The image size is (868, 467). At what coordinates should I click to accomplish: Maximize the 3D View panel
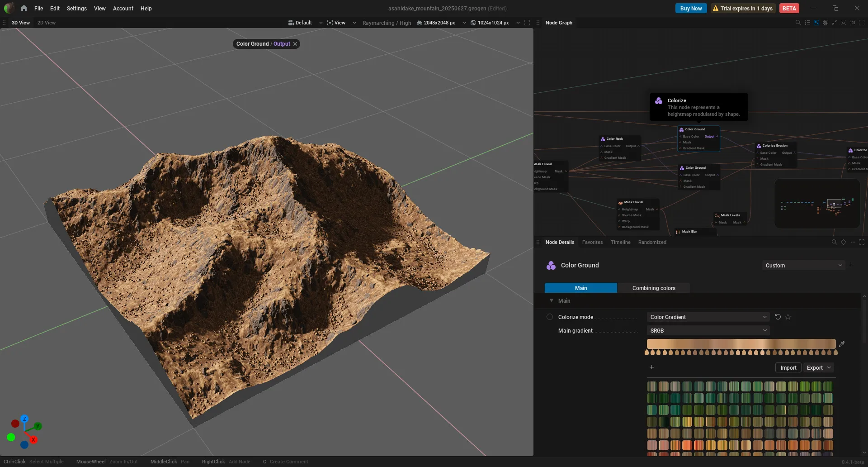pos(527,23)
